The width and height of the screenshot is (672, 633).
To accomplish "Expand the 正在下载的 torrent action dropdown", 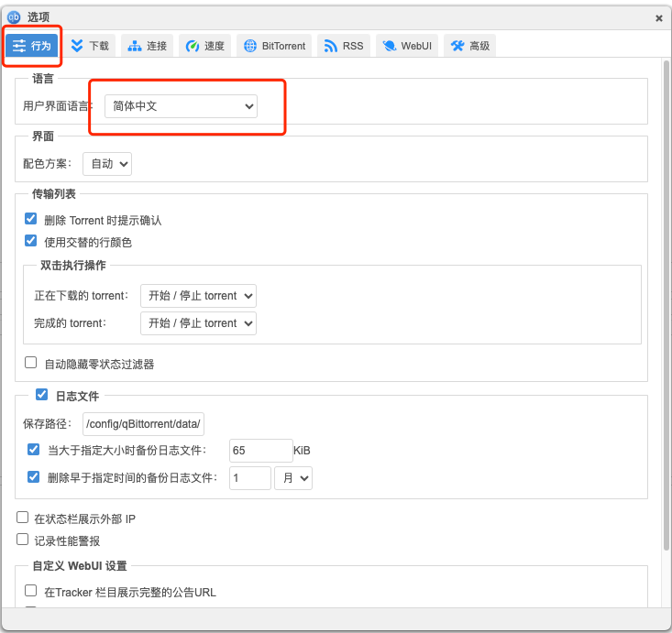I will click(x=198, y=296).
